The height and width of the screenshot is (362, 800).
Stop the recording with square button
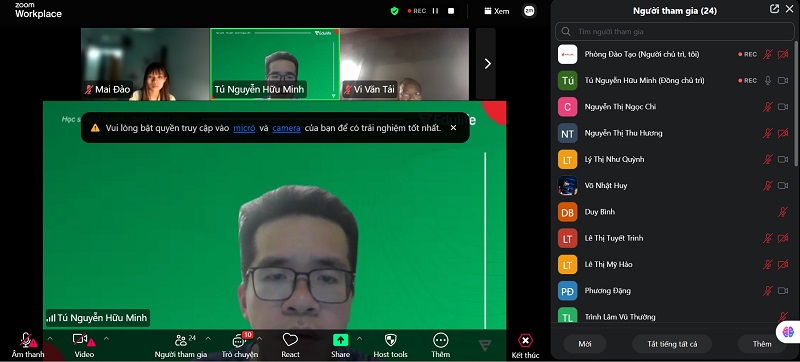451,11
